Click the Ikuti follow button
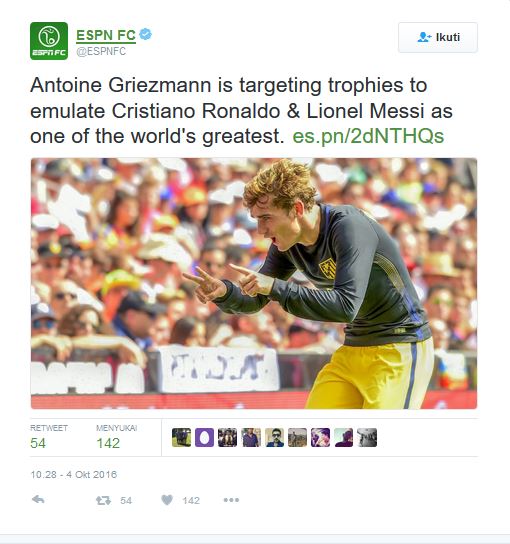This screenshot has width=510, height=544. coord(438,37)
